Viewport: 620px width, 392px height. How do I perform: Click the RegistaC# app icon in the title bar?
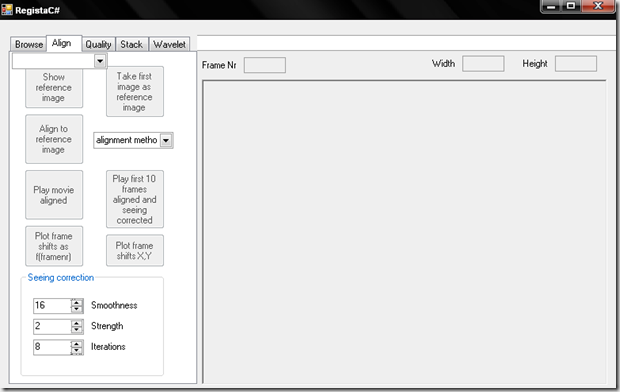click(x=7, y=9)
